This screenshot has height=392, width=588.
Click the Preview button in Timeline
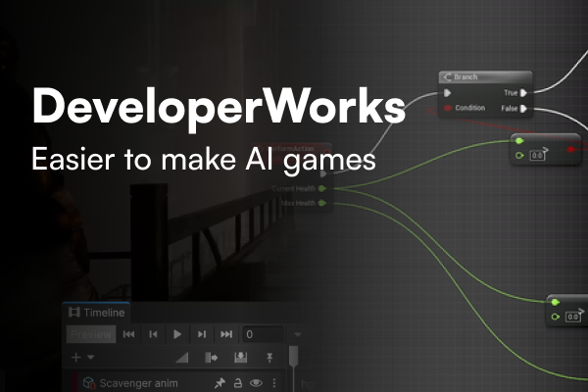(91, 334)
